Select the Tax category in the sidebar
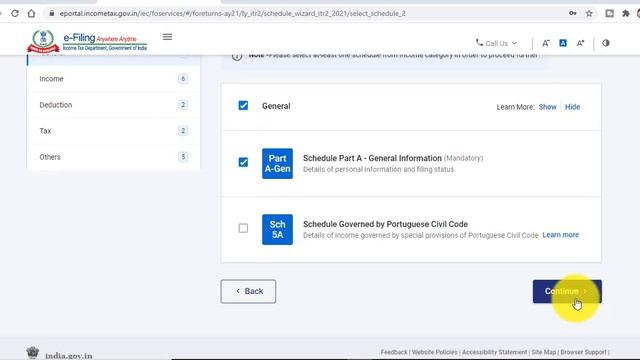 113,131
